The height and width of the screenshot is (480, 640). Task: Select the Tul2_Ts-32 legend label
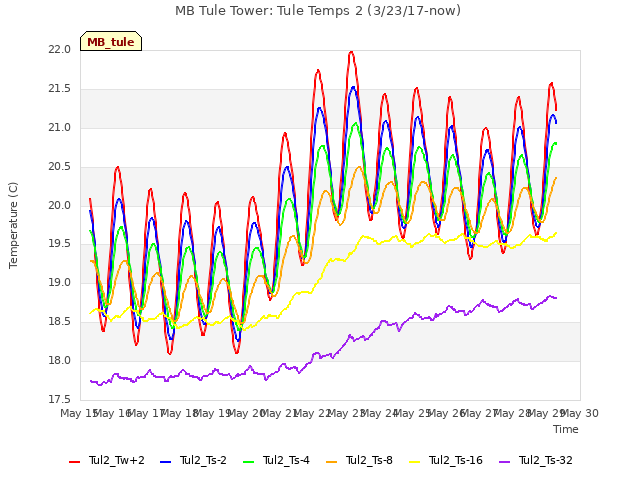[x=546, y=461]
